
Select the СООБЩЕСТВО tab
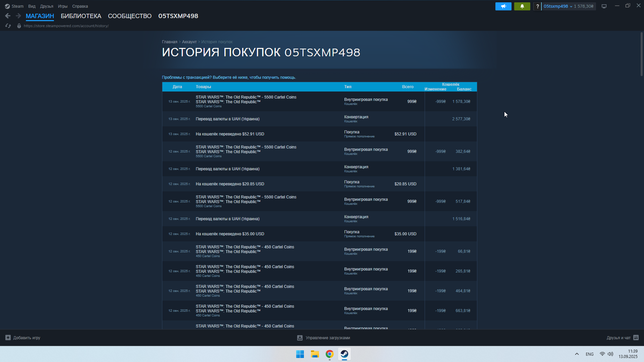130,16
